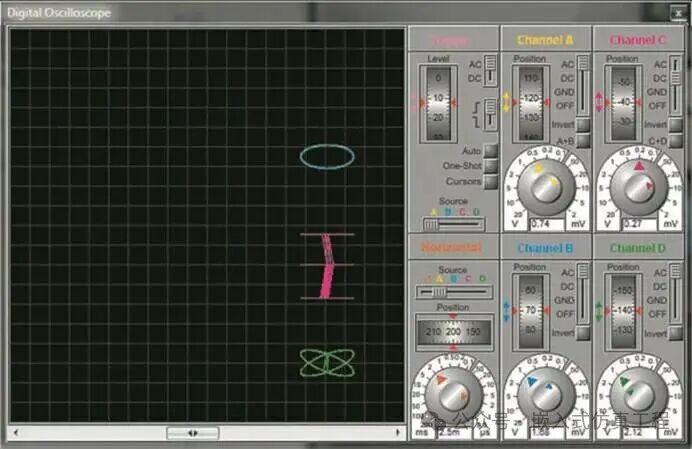The height and width of the screenshot is (449, 692).
Task: Close the Digital Oscilloscope window
Action: [678, 13]
